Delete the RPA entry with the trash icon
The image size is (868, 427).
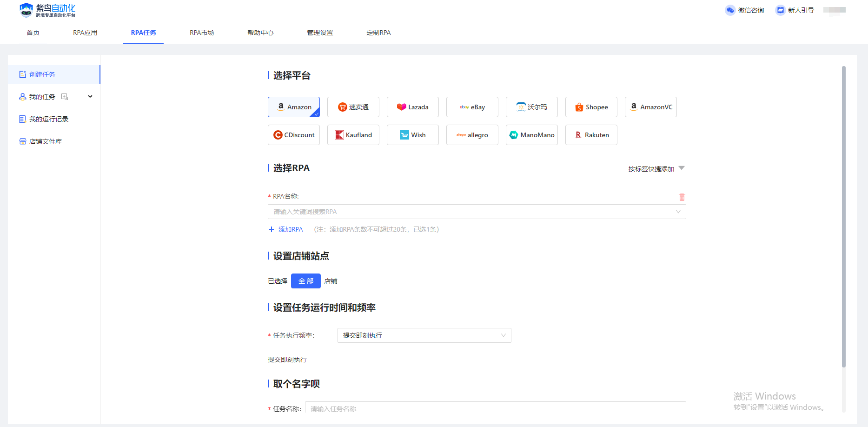(682, 197)
